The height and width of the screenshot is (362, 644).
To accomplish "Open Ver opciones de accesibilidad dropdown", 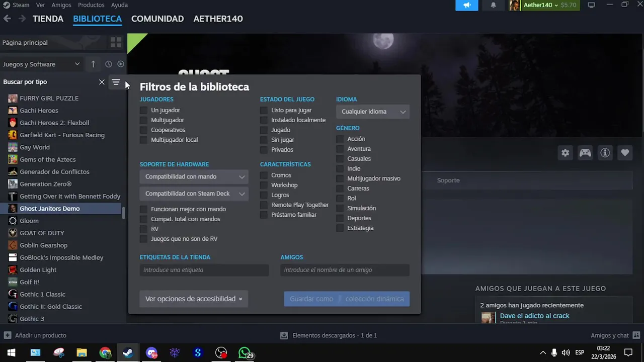I will tap(194, 299).
